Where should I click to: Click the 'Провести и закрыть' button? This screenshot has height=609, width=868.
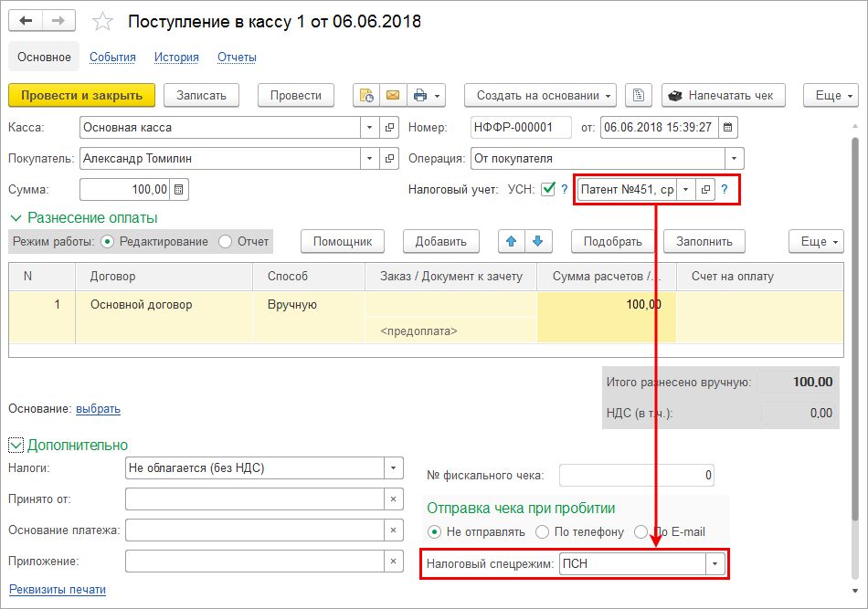(81, 95)
